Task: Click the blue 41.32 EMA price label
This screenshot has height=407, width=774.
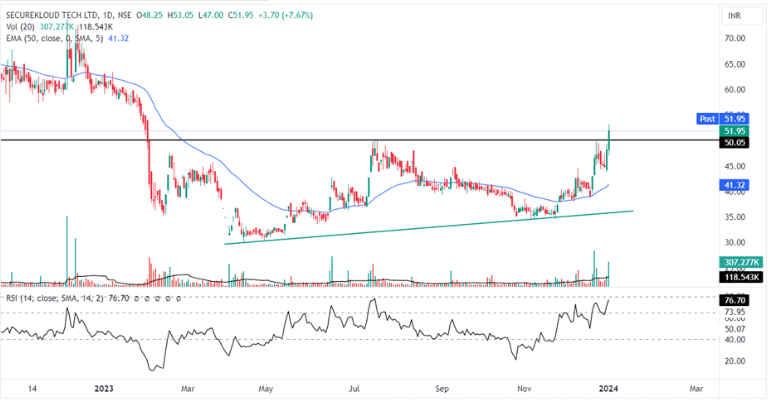Action: [735, 186]
